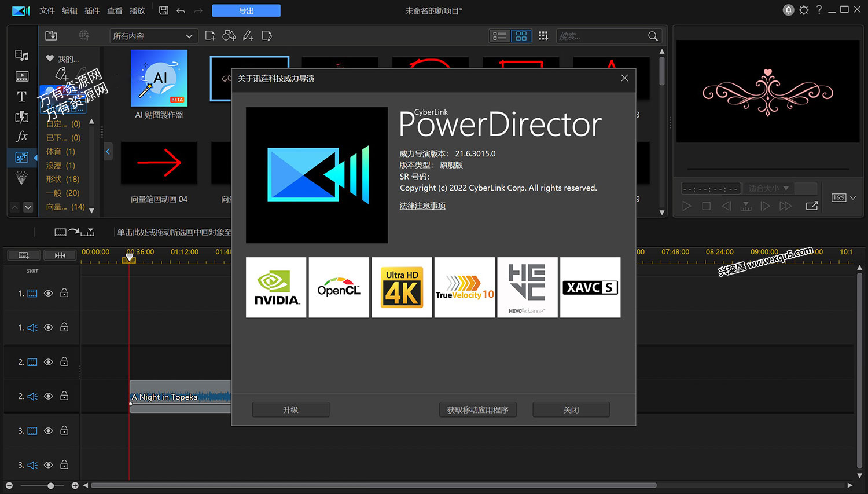
Task: Open preferences gear icon in title bar
Action: pos(804,10)
